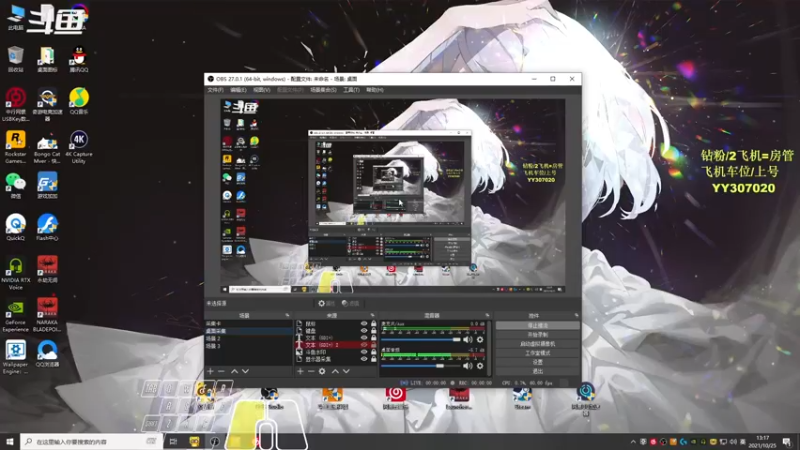This screenshot has width=800, height=450.
Task: Toggle visibility eye of 斗鱼水印 source
Action: click(364, 352)
